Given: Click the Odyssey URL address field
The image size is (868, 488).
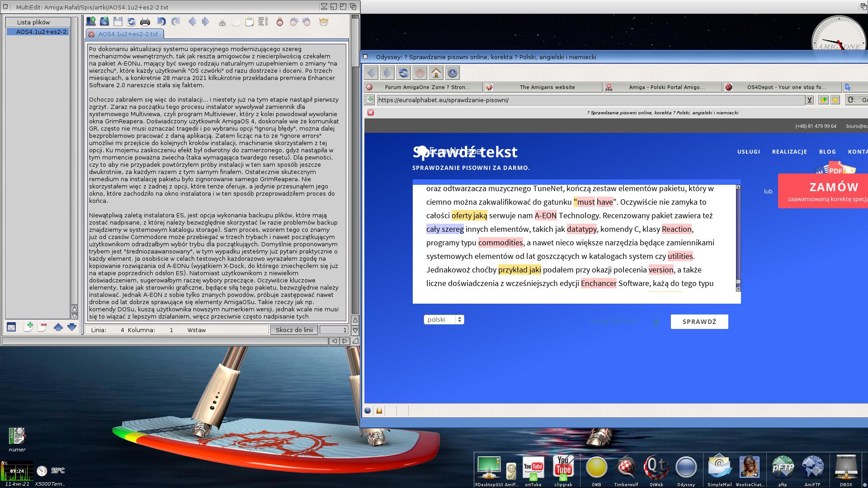Looking at the screenshot, I should pos(591,100).
